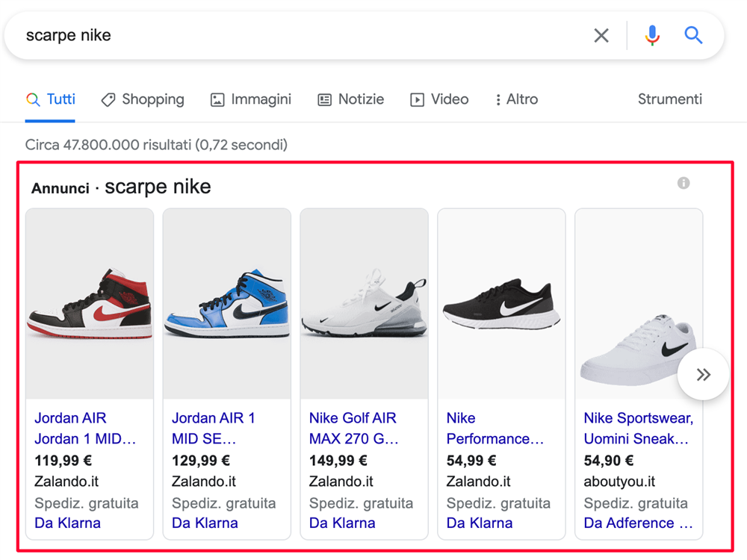747x560 pixels.
Task: Click the price 149,99 €
Action: (x=338, y=461)
